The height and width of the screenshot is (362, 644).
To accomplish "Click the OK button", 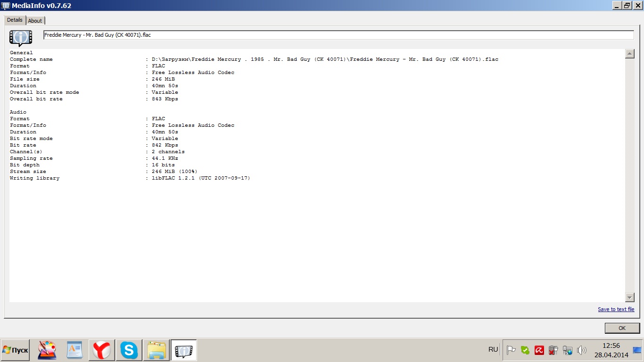I will click(622, 328).
